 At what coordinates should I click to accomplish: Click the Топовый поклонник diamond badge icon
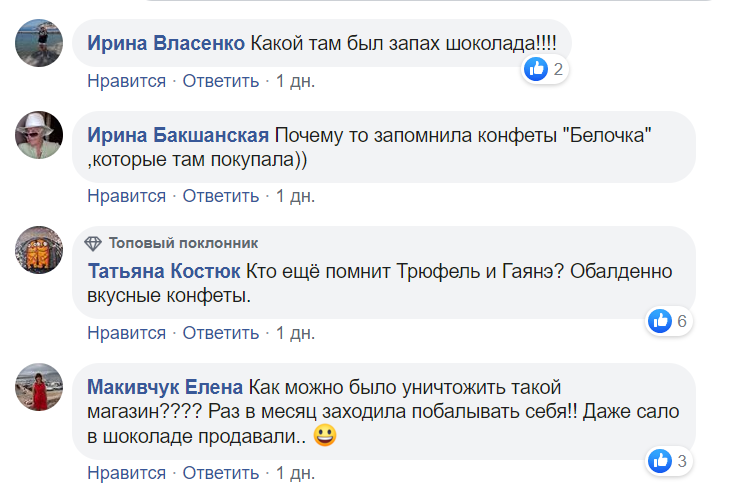94,243
